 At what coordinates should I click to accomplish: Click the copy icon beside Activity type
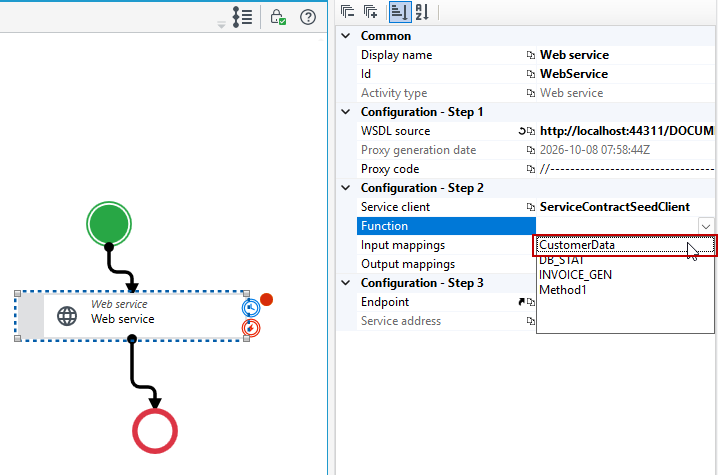[x=531, y=93]
